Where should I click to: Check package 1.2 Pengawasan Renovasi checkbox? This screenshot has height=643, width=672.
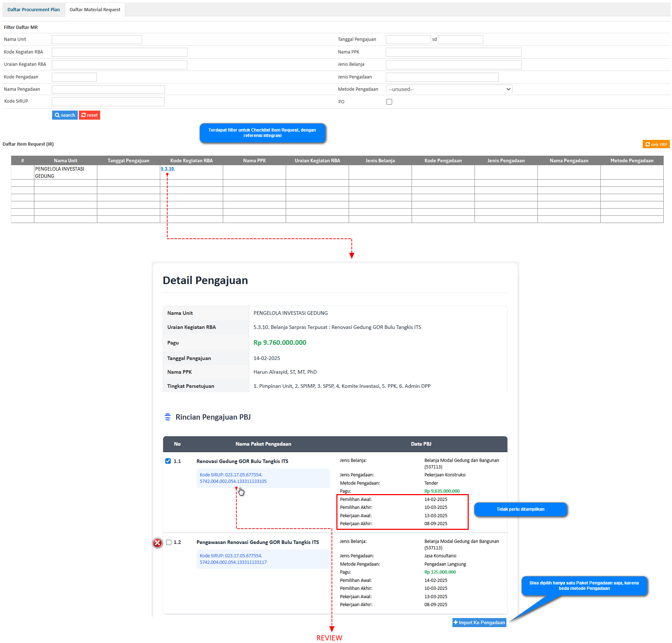pos(169,542)
